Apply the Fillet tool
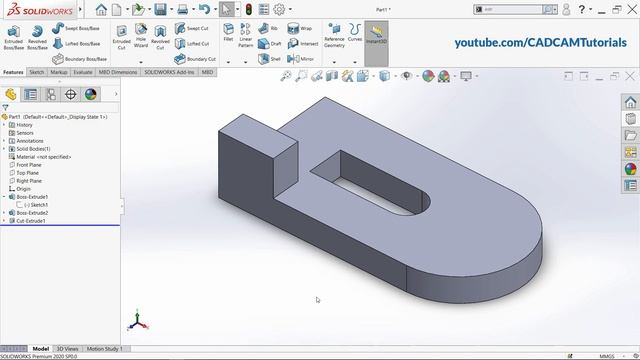This screenshot has width=640, height=360. [228, 32]
